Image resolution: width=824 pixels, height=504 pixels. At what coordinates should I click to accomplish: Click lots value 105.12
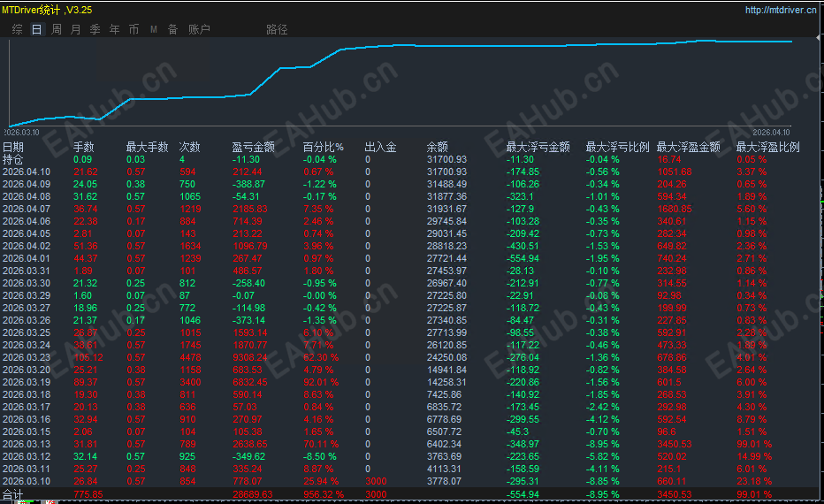click(88, 357)
